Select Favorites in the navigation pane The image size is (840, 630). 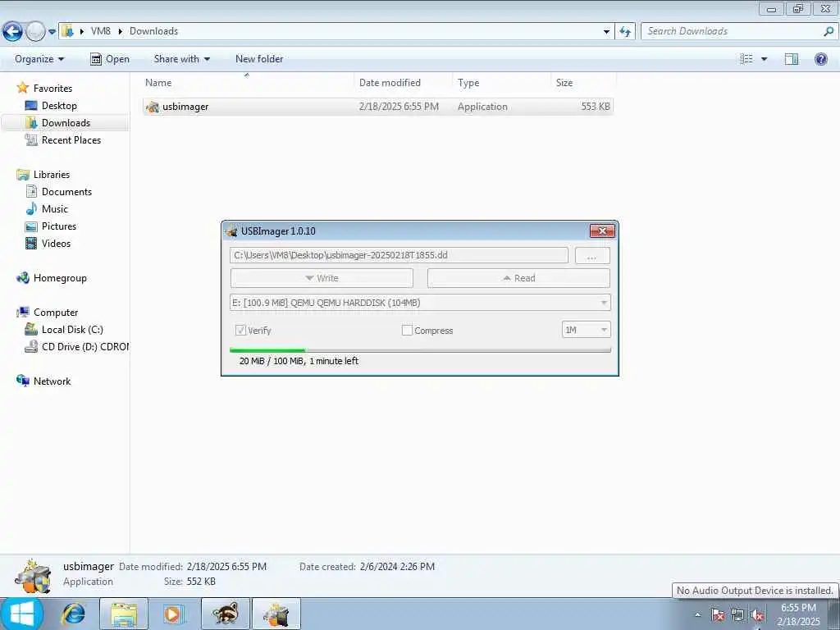click(x=52, y=89)
